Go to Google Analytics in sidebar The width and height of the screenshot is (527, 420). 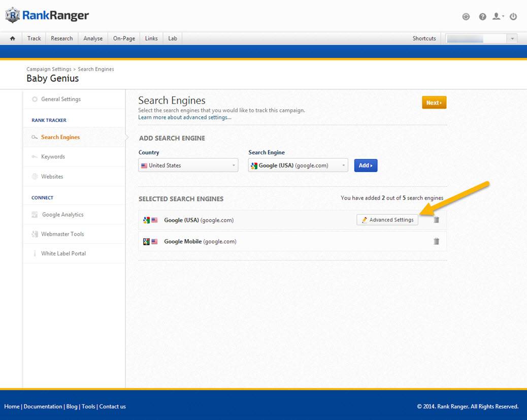62,215
